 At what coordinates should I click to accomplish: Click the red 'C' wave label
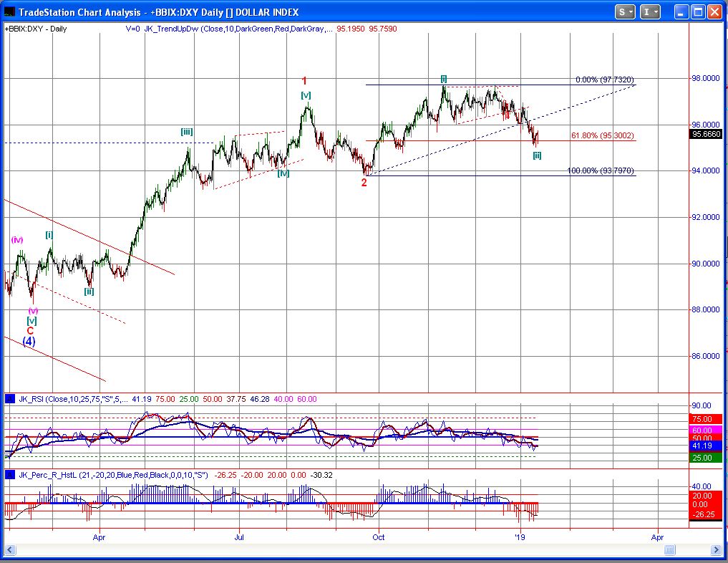click(x=30, y=331)
